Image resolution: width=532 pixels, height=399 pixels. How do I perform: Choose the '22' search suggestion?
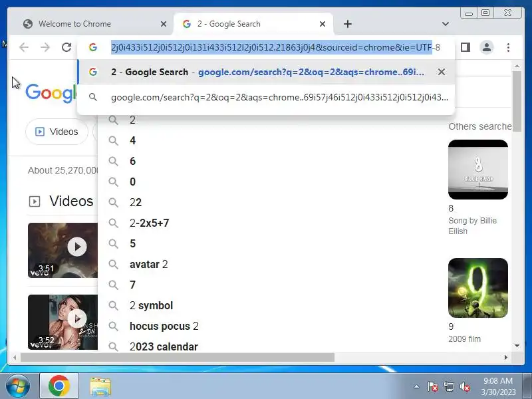[136, 203]
